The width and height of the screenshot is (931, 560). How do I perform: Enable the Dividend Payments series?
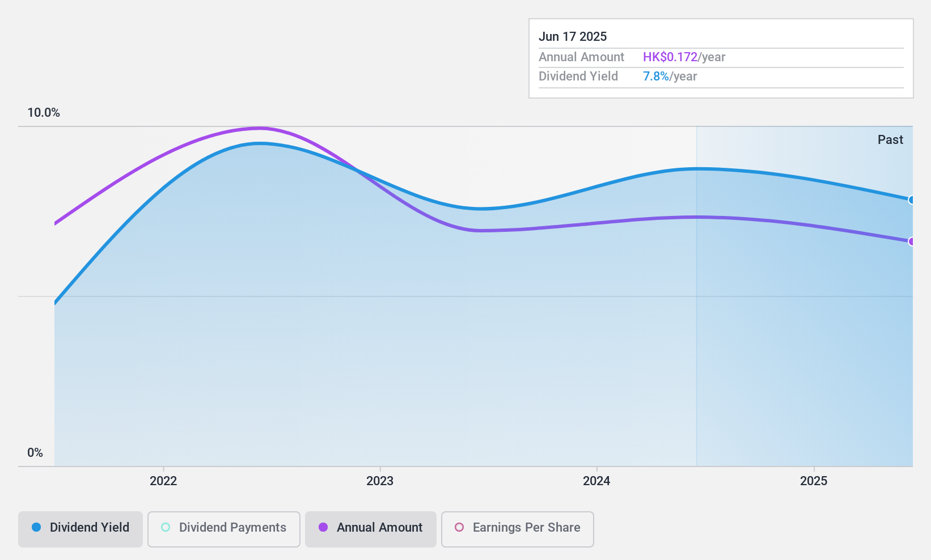click(224, 529)
